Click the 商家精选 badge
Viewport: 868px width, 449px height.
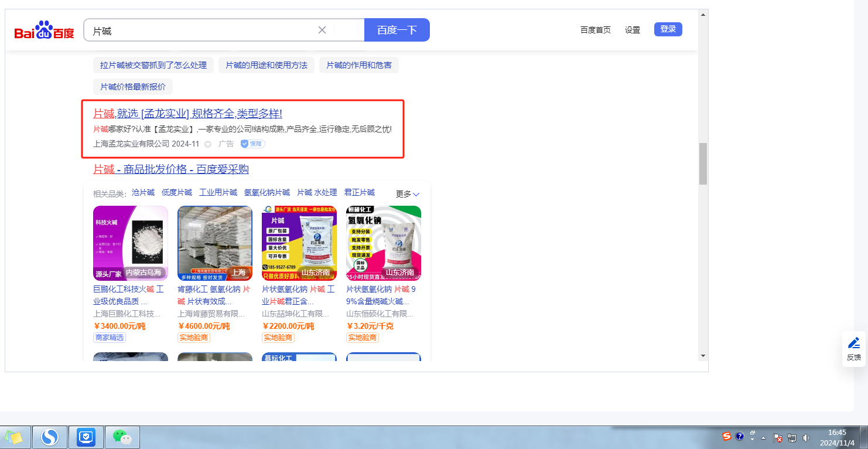110,338
